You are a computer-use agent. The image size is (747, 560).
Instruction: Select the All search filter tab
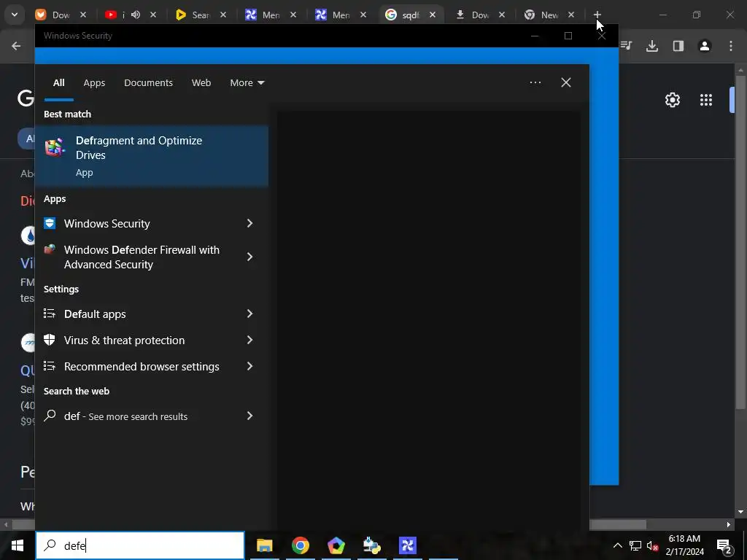[x=58, y=83]
